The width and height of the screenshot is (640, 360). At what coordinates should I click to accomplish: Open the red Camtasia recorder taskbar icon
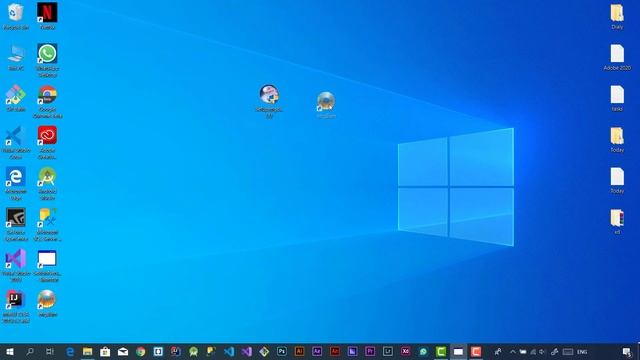tap(476, 351)
